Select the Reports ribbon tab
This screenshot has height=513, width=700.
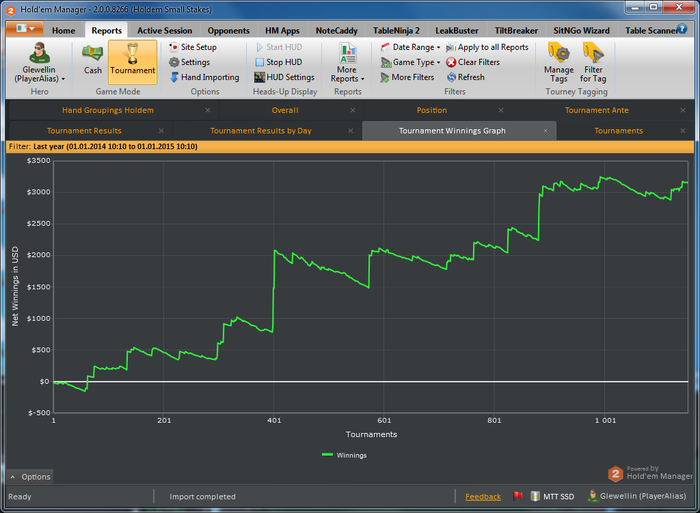pos(106,30)
